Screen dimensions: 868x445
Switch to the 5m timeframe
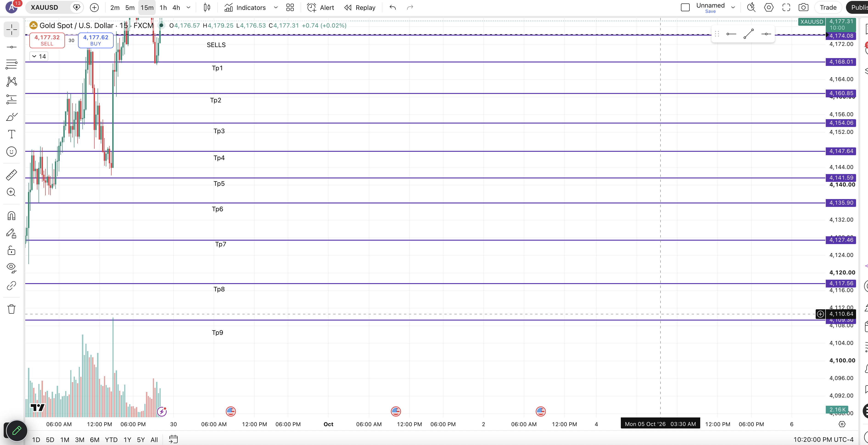(130, 7)
